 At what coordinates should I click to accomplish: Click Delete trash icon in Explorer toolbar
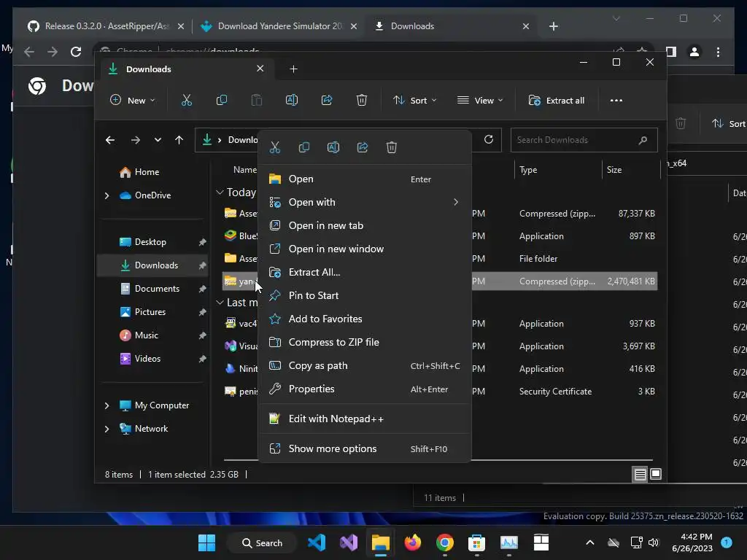pyautogui.click(x=362, y=101)
